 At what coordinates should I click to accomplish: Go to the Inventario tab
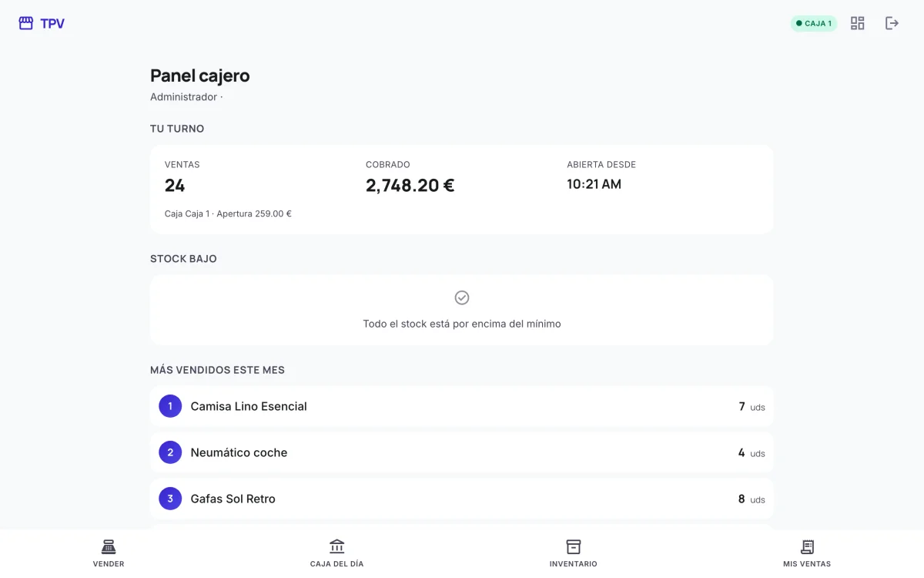tap(573, 553)
